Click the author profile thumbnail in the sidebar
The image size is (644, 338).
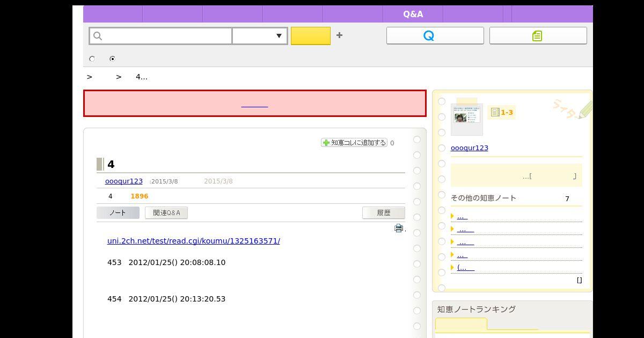(x=467, y=119)
